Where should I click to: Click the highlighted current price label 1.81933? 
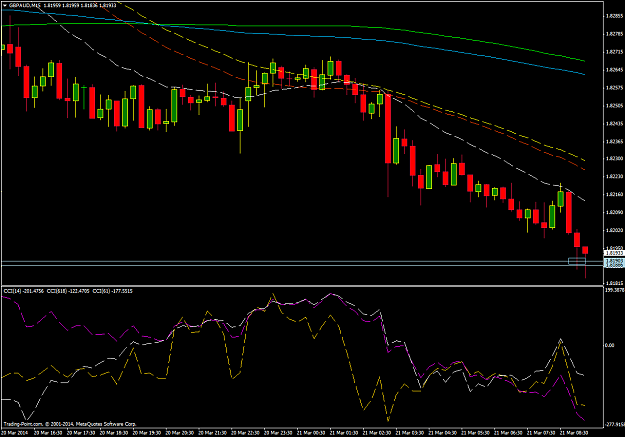coord(614,253)
